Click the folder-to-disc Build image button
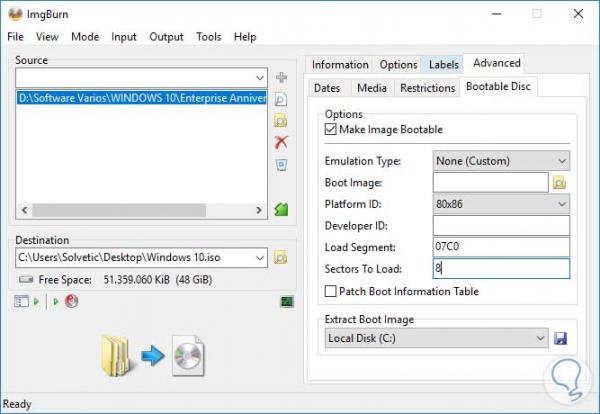 (x=153, y=355)
